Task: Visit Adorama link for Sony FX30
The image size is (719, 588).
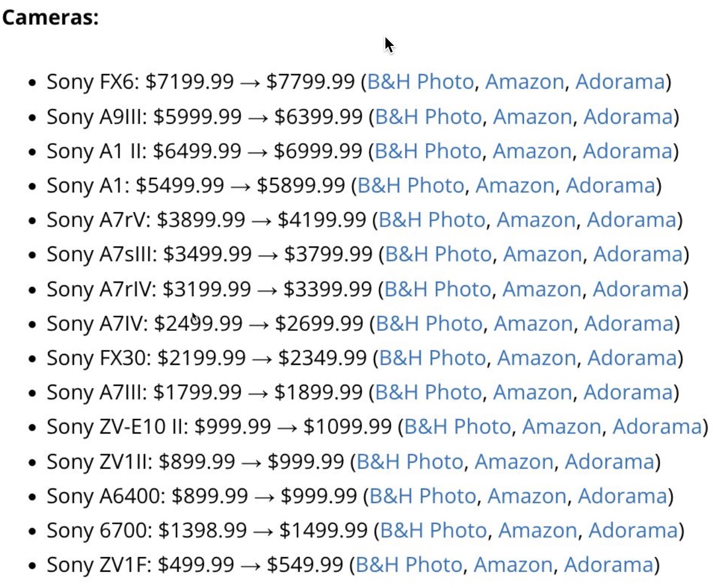Action: coord(632,358)
